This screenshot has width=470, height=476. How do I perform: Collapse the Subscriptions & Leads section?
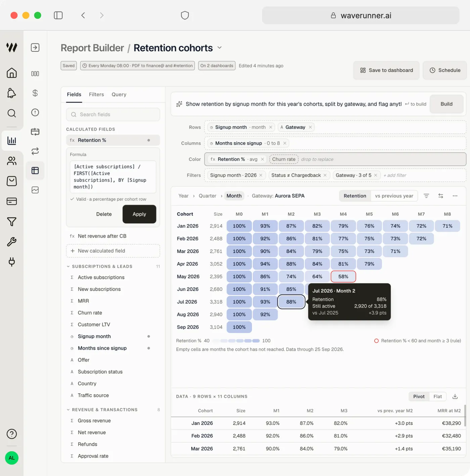(x=68, y=267)
